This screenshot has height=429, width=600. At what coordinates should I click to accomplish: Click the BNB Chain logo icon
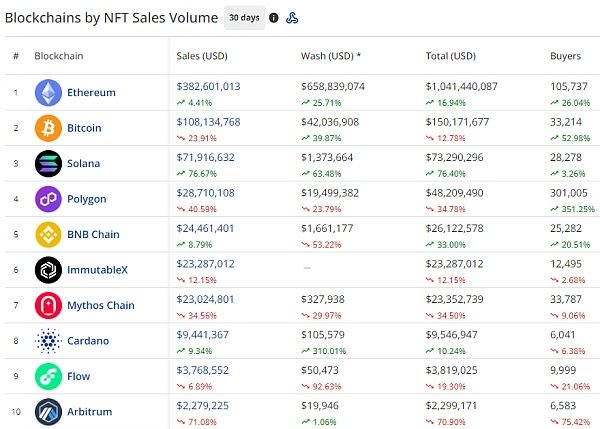point(48,234)
